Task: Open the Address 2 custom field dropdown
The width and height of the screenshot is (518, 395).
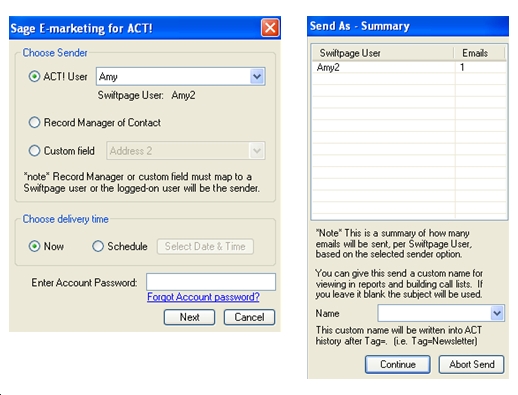Action: click(257, 151)
